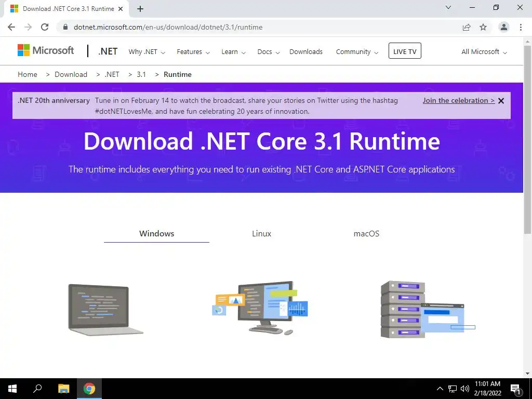The width and height of the screenshot is (532, 399).
Task: Click the browser forward arrow
Action: click(28, 27)
